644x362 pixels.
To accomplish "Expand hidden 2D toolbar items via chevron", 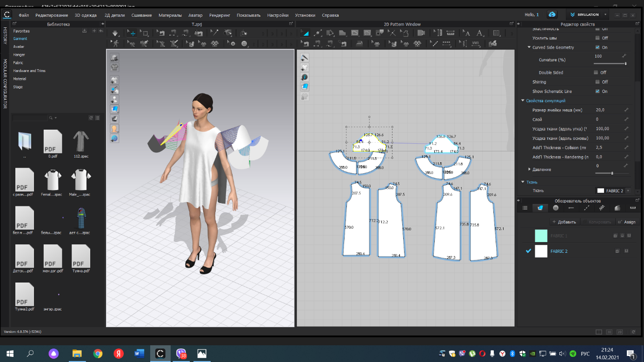I will pos(512,33).
